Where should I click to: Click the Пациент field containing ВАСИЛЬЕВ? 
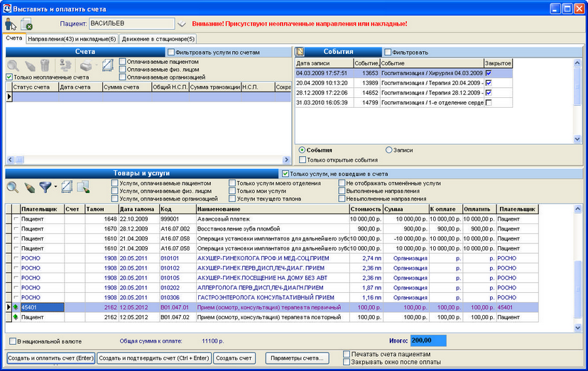point(131,23)
